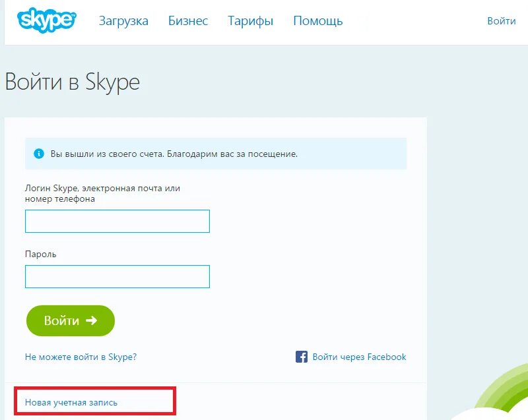The height and width of the screenshot is (420, 528).
Task: Open 'Новая учетная запись' link
Action: [x=71, y=402]
